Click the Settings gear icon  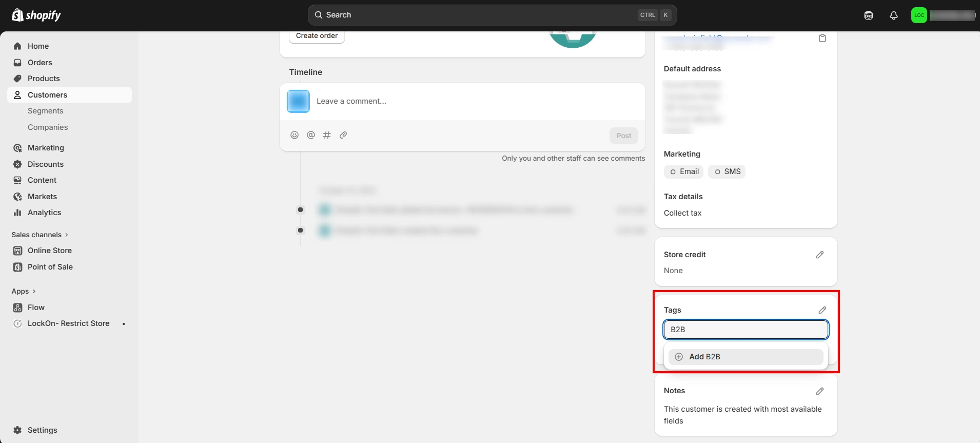[x=17, y=430]
